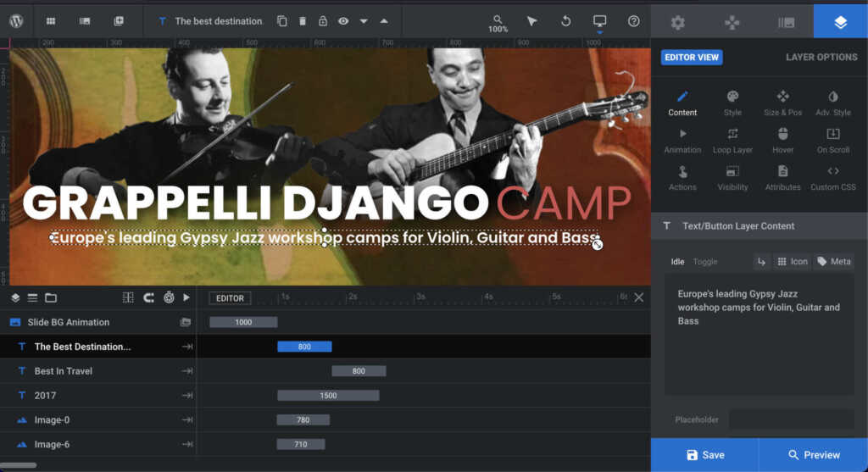Open the Attributes layer option
The height and width of the screenshot is (472, 868).
pyautogui.click(x=782, y=178)
